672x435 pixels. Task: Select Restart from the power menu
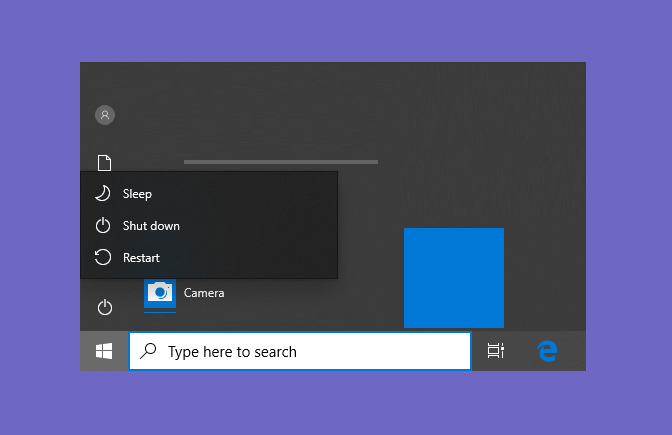[x=209, y=258]
